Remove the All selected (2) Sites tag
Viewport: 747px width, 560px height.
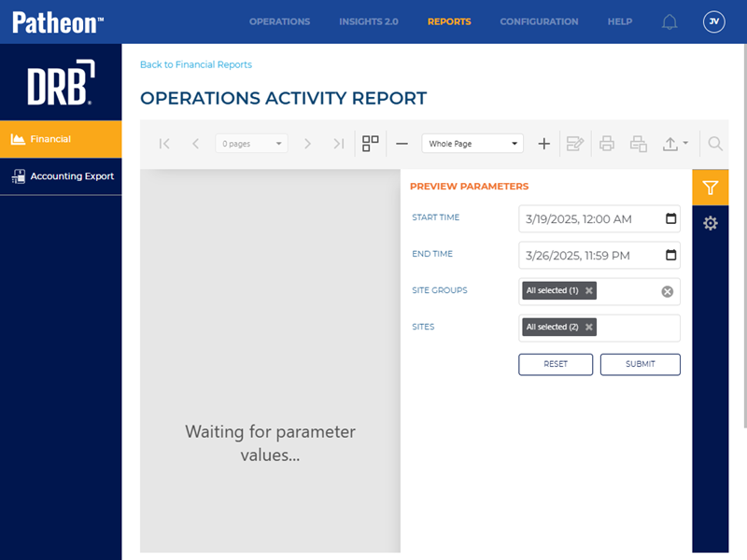pos(589,328)
